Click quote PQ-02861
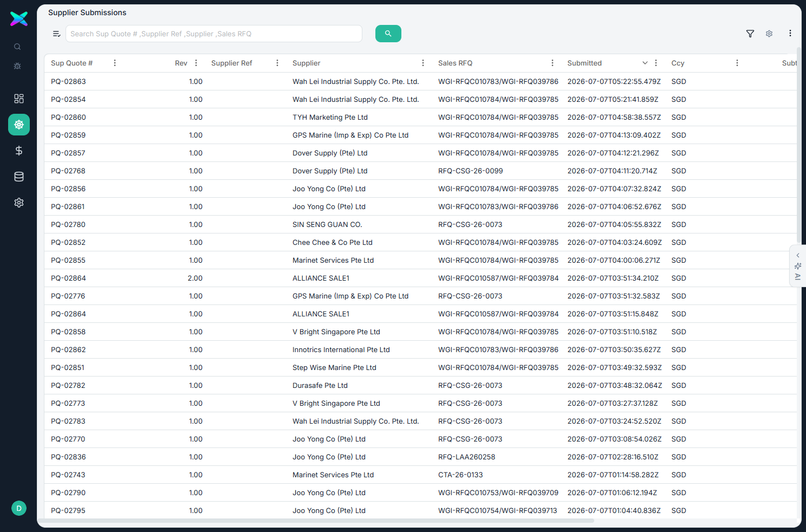This screenshot has height=532, width=806. click(68, 206)
